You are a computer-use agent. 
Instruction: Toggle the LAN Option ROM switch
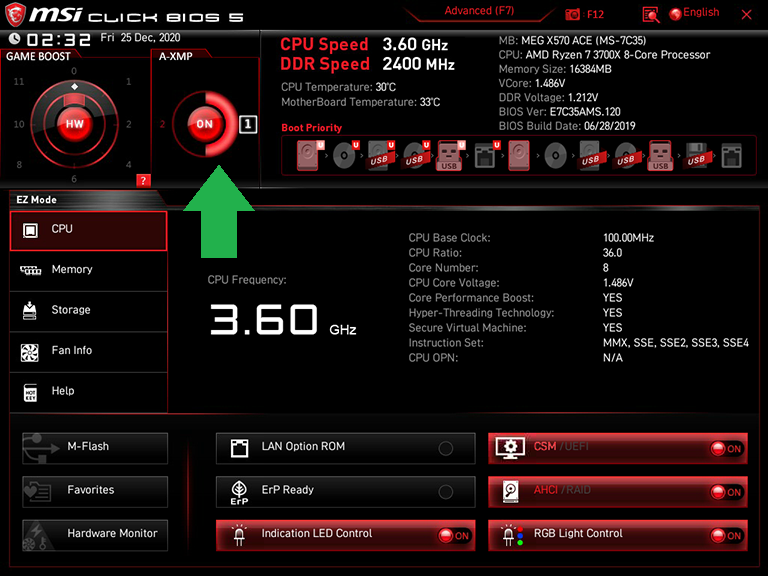coord(445,449)
